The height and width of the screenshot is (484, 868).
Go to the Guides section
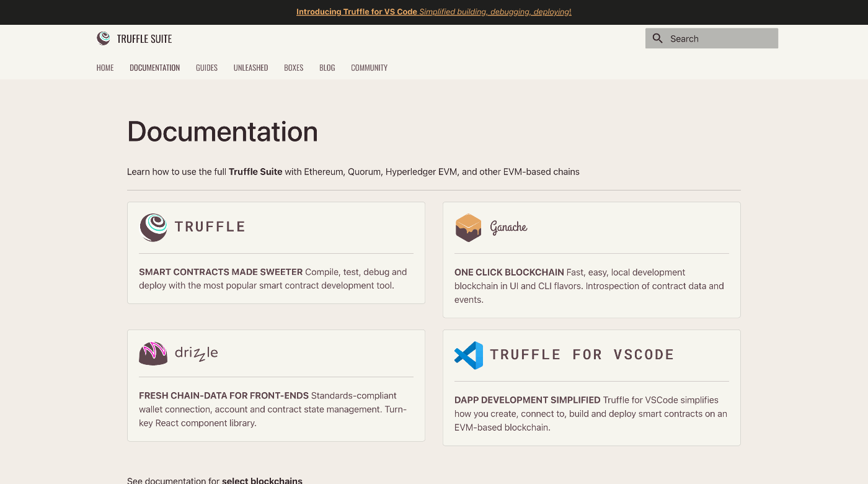[x=206, y=68]
